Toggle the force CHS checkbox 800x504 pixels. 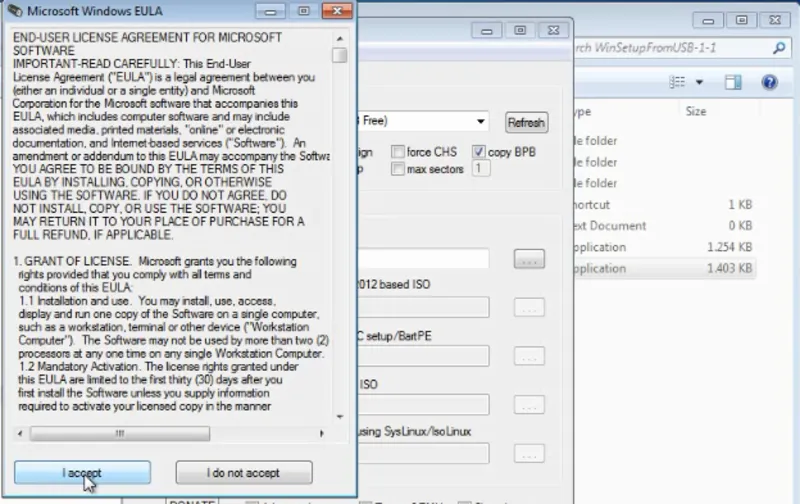click(397, 152)
